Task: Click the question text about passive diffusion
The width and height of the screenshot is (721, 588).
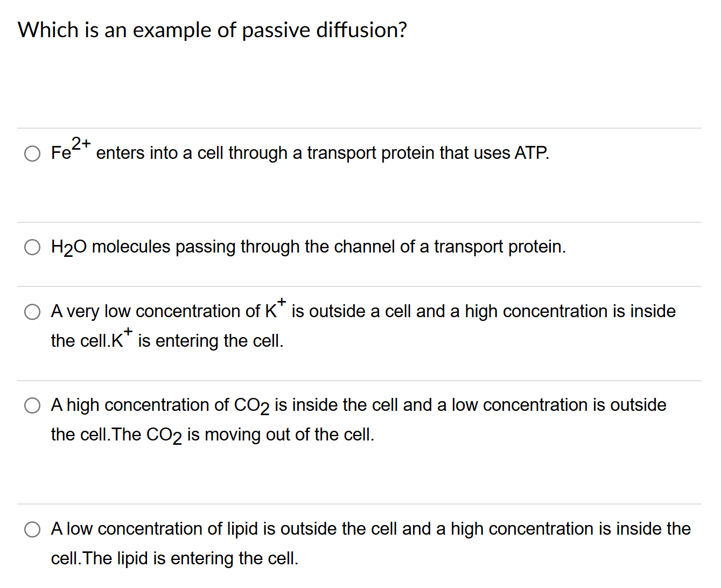Action: point(212,30)
